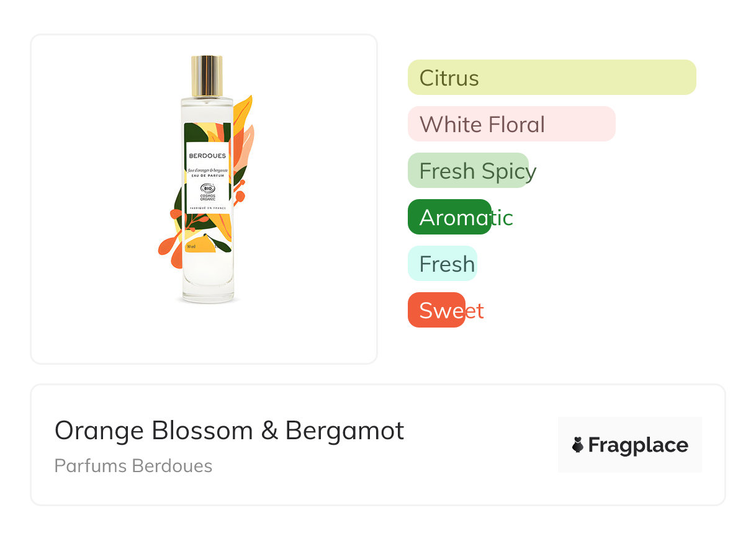
Task: Pick the orange-red Sweet accord bar
Action: tap(436, 310)
